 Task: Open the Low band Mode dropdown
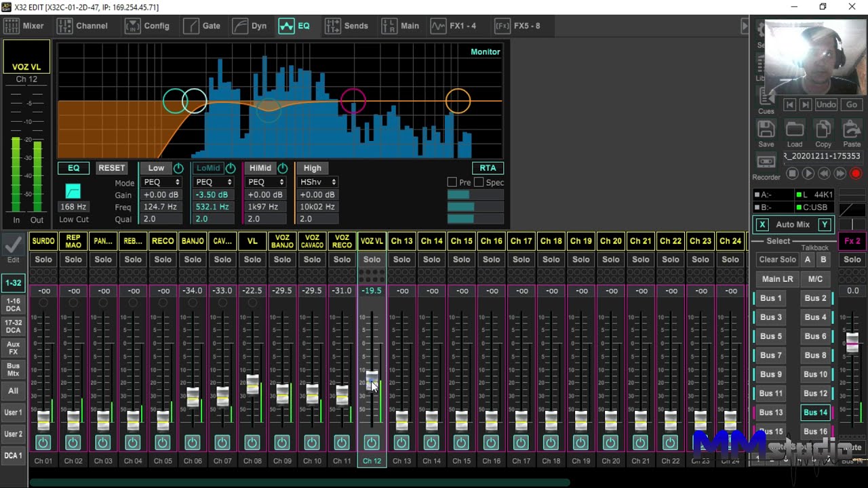click(x=161, y=182)
